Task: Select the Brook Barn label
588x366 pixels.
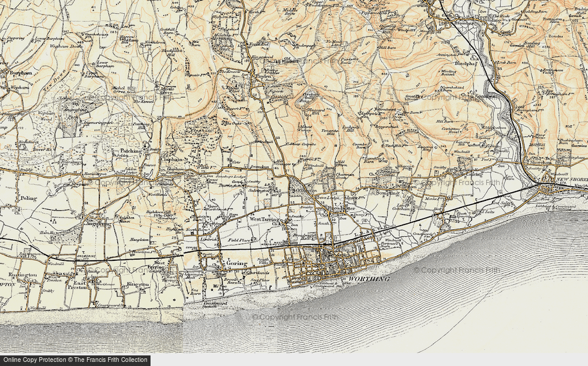Action: tap(231, 282)
